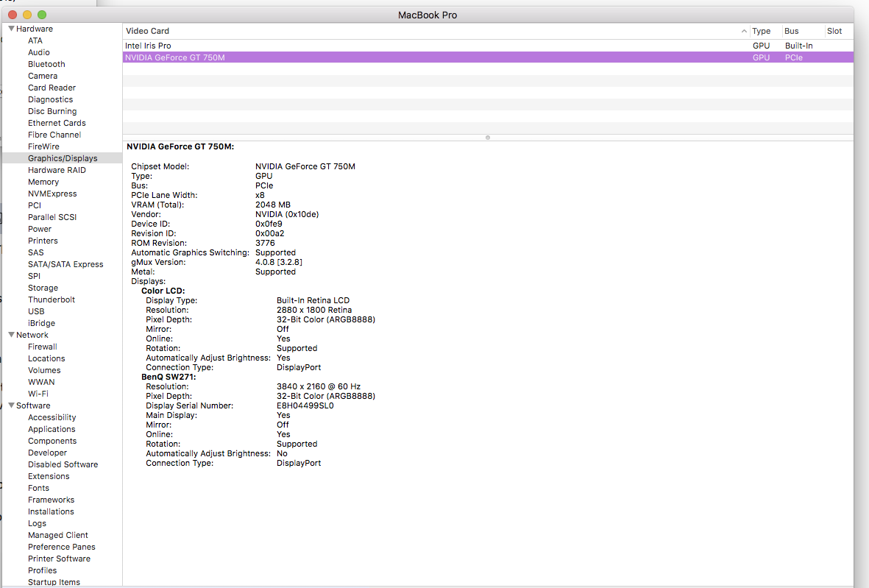Viewport: 869px width, 588px height.
Task: Open Storage in the sidebar
Action: click(43, 288)
